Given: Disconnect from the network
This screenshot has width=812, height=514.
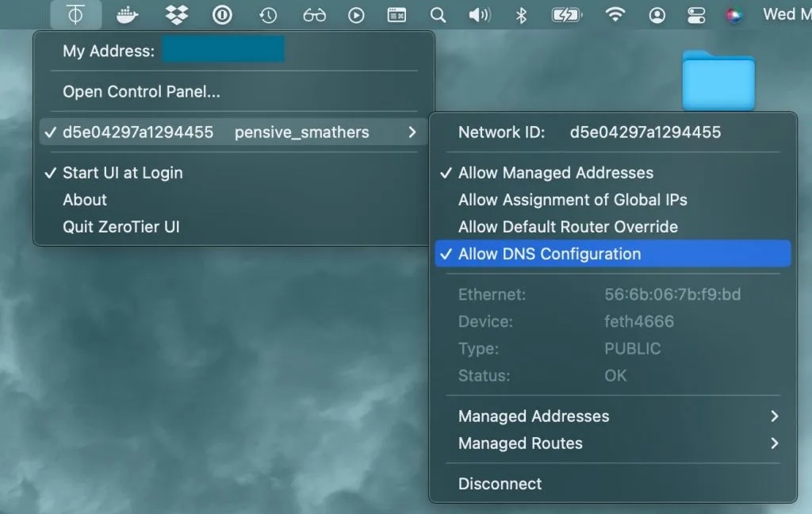Looking at the screenshot, I should click(613, 483).
